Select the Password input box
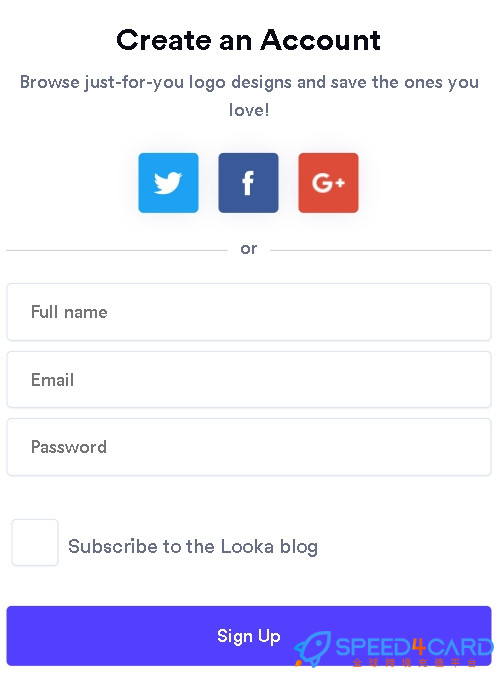Image resolution: width=499 pixels, height=673 pixels. tap(249, 447)
